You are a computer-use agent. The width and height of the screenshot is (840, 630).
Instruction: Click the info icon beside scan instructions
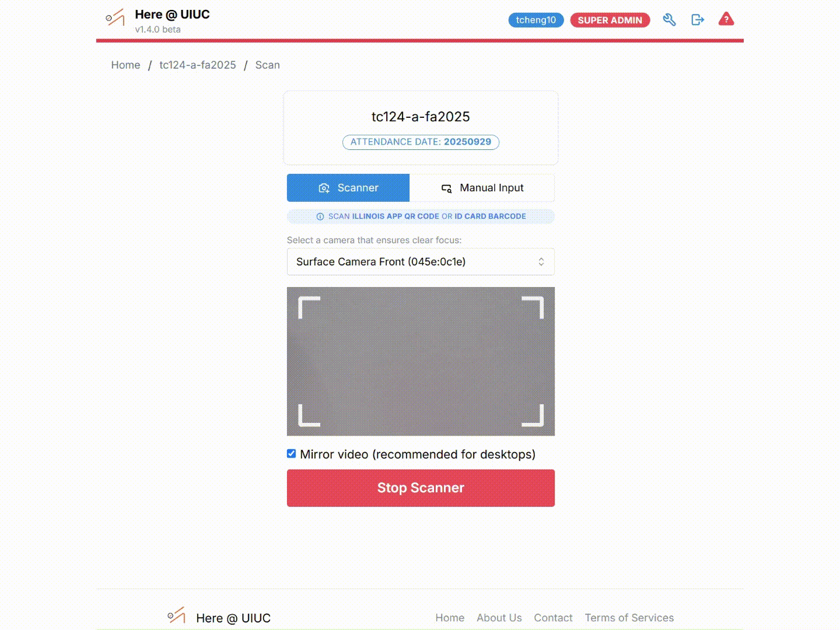(x=320, y=216)
